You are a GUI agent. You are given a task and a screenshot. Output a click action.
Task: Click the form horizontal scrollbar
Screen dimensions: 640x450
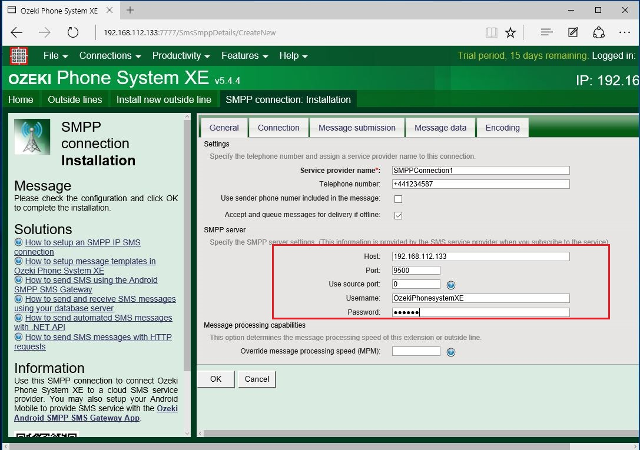point(420,433)
